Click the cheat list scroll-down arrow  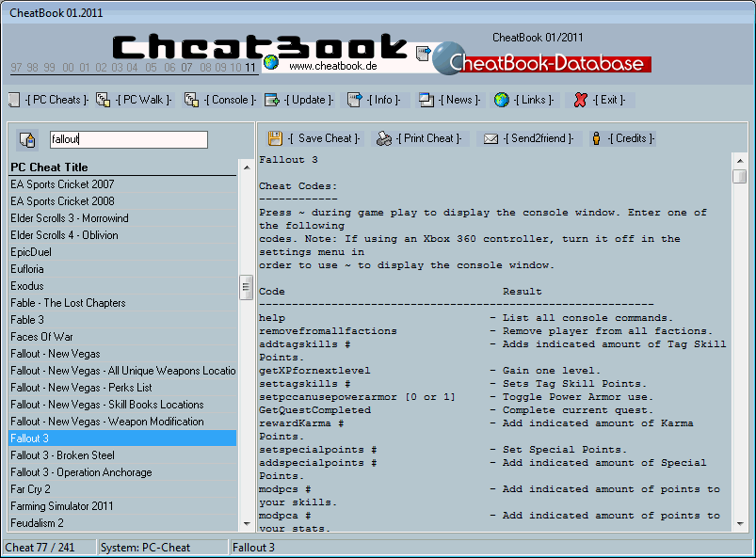[247, 524]
